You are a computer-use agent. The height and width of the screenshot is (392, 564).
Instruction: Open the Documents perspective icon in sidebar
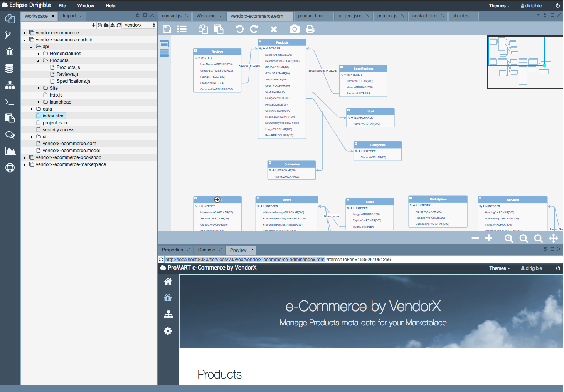(10, 118)
